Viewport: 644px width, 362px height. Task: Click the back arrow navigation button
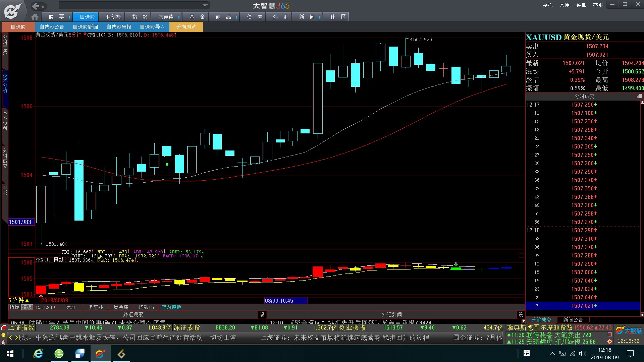click(36, 6)
